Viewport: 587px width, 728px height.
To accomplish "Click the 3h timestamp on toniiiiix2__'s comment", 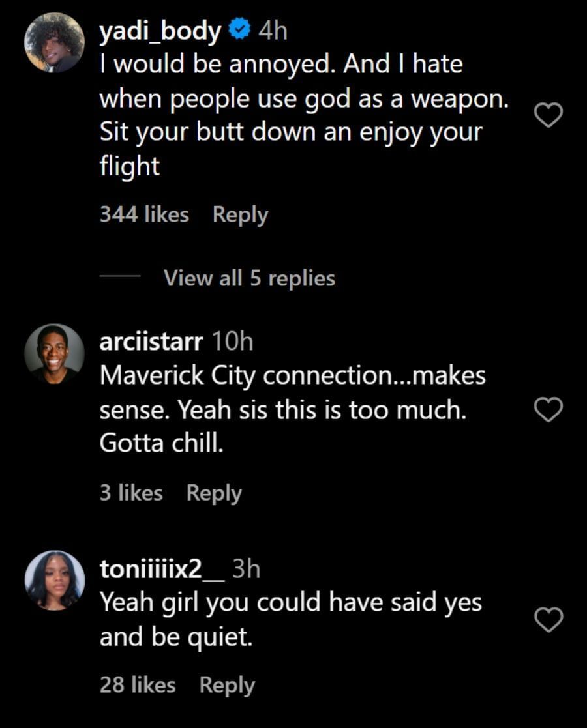I will (247, 569).
